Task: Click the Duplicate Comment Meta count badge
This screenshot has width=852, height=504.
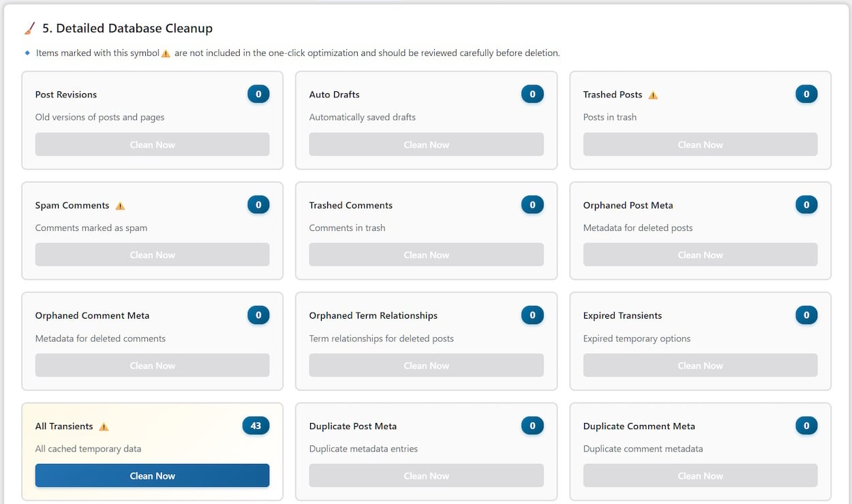Action: [x=806, y=426]
